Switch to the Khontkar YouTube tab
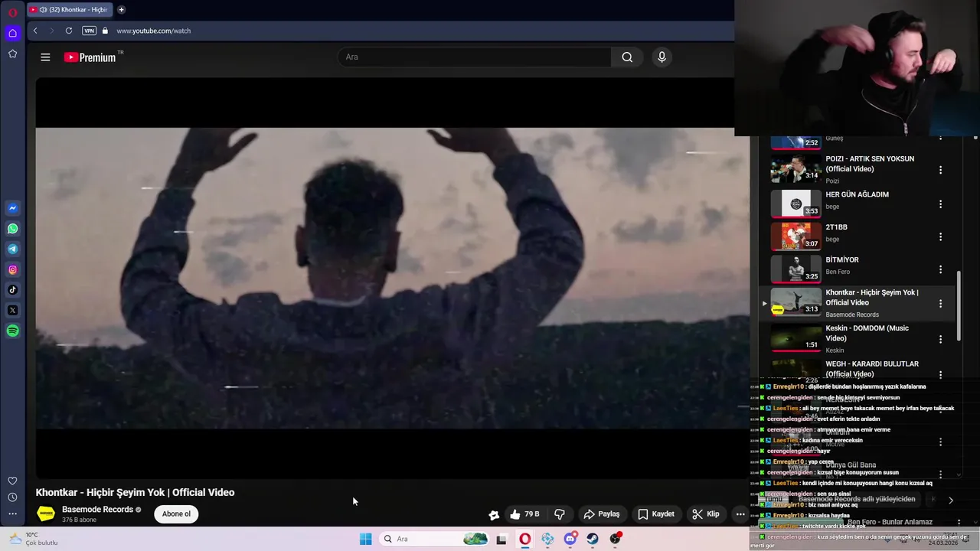 (x=70, y=10)
